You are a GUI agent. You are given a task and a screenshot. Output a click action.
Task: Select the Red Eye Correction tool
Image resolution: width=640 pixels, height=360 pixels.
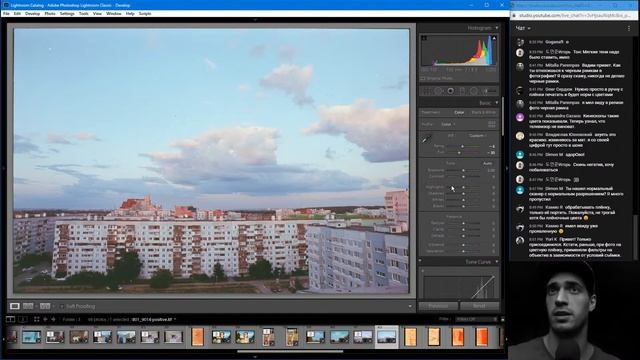[451, 91]
